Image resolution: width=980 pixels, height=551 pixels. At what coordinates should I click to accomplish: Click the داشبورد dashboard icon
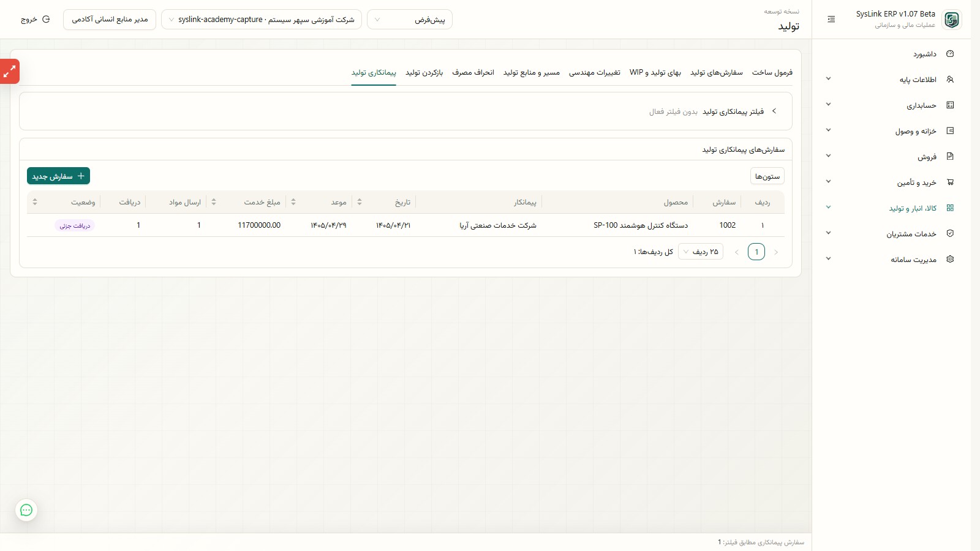pyautogui.click(x=950, y=54)
